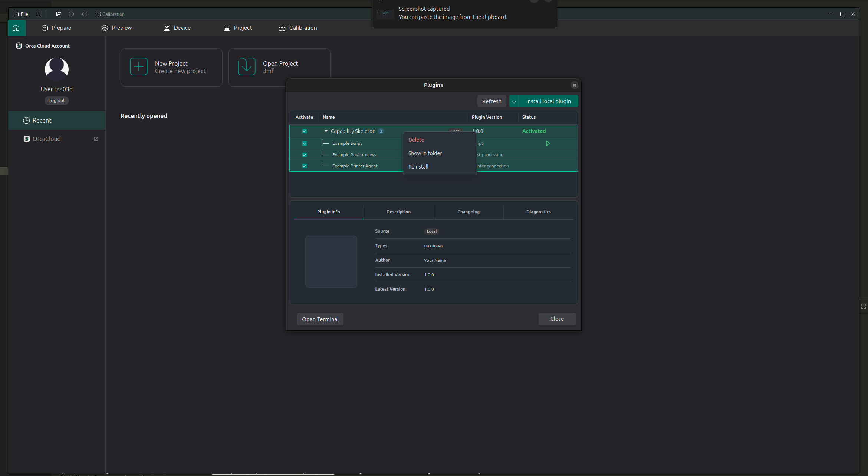Viewport: 868px width, 476px height.
Task: Open the Project tab
Action: (x=238, y=28)
